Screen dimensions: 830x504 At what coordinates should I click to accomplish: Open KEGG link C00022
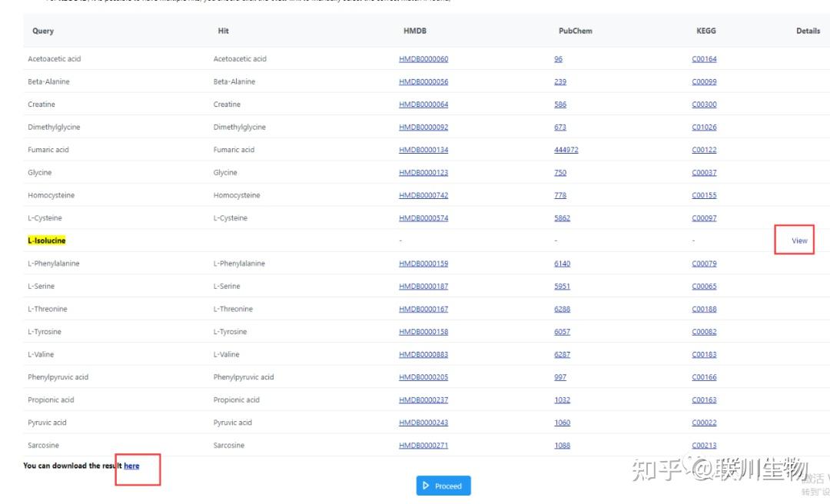click(x=704, y=423)
